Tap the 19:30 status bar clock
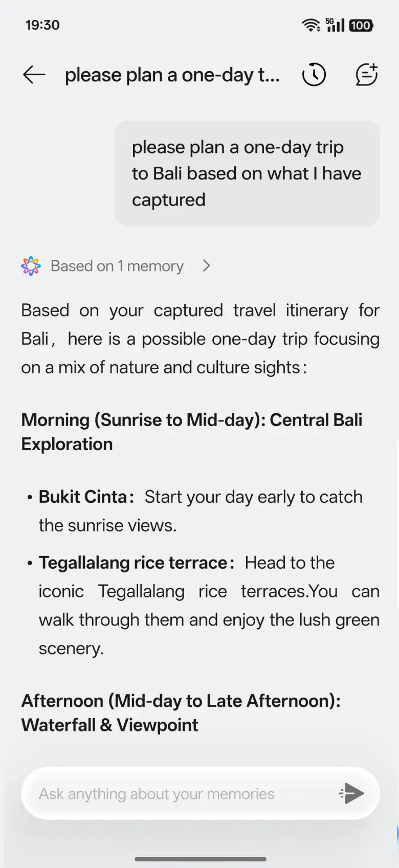 point(42,25)
